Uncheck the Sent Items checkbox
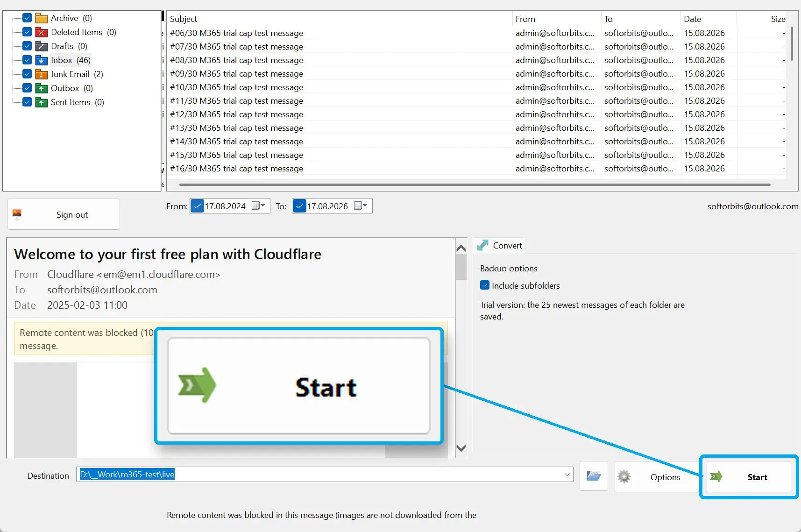801x532 pixels. pos(27,102)
